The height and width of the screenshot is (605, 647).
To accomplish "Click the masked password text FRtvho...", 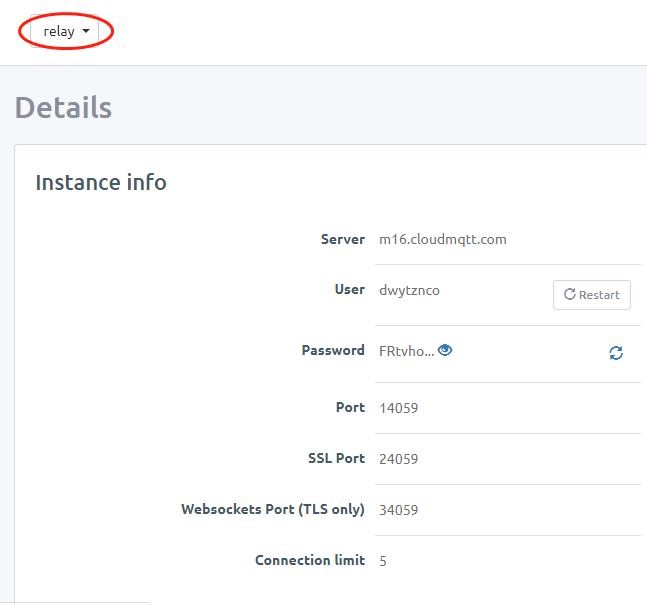I will click(x=406, y=351).
